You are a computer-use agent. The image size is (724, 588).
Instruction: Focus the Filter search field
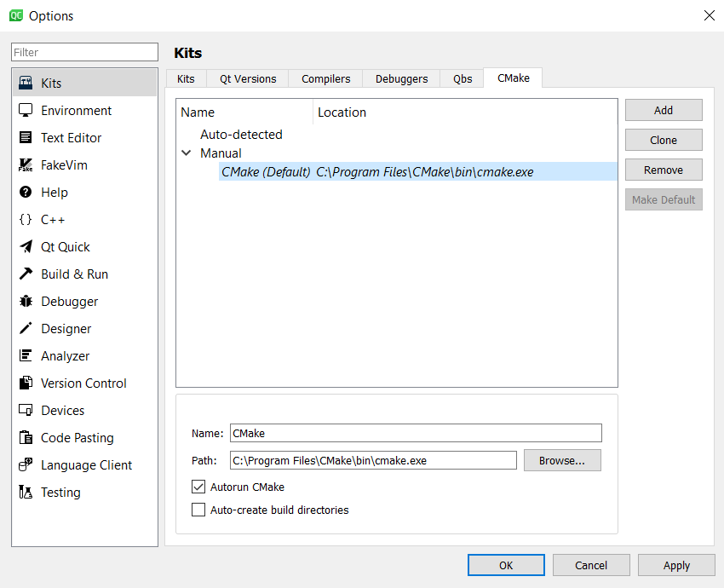click(x=84, y=52)
